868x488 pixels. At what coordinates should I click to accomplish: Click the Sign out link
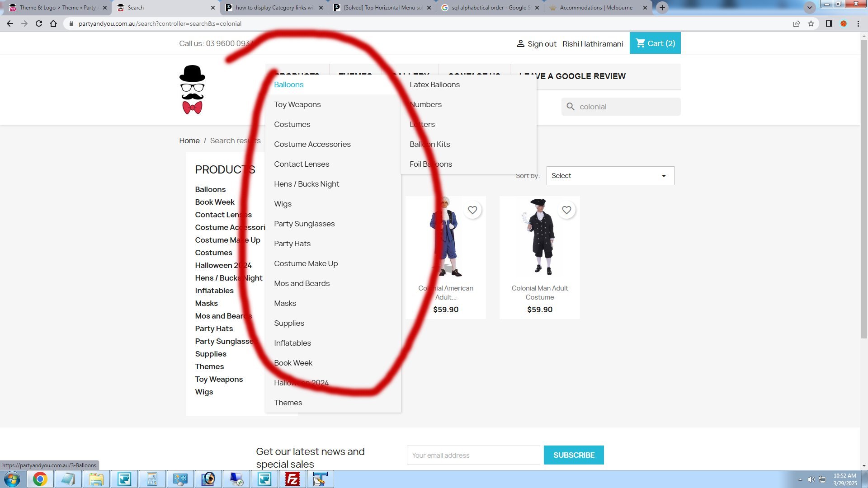pyautogui.click(x=542, y=44)
